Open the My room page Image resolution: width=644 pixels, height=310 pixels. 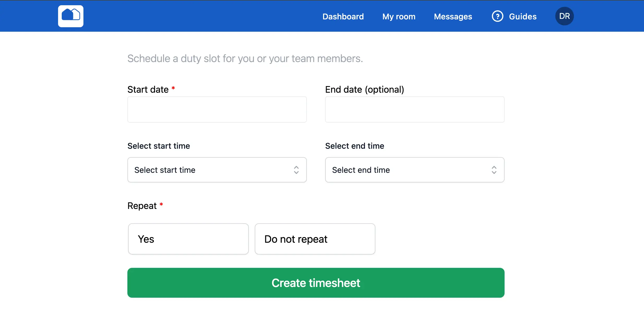click(x=399, y=16)
